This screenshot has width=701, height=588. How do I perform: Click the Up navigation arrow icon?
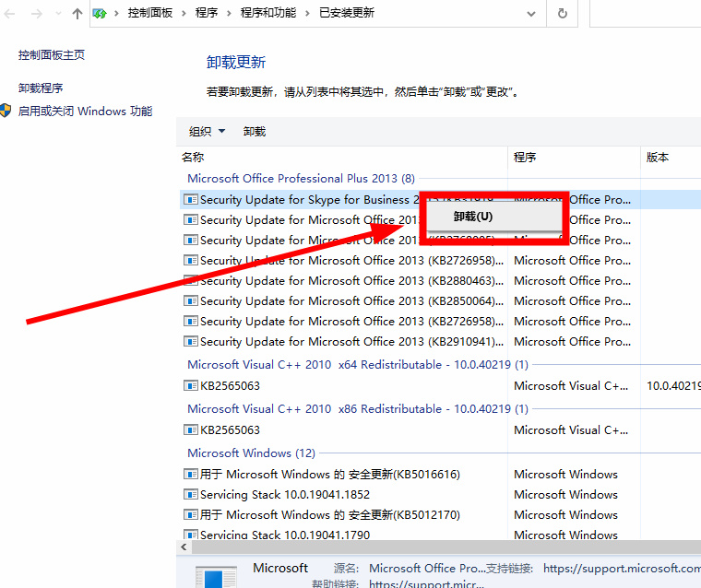77,14
